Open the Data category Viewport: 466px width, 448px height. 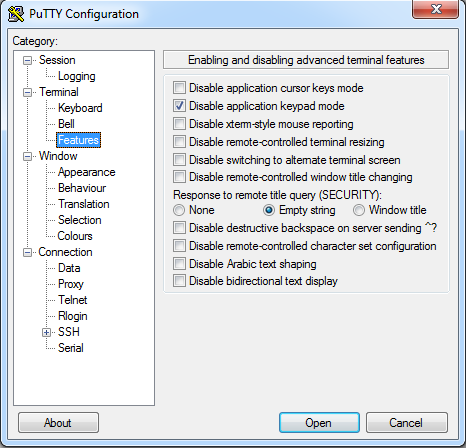point(69,268)
